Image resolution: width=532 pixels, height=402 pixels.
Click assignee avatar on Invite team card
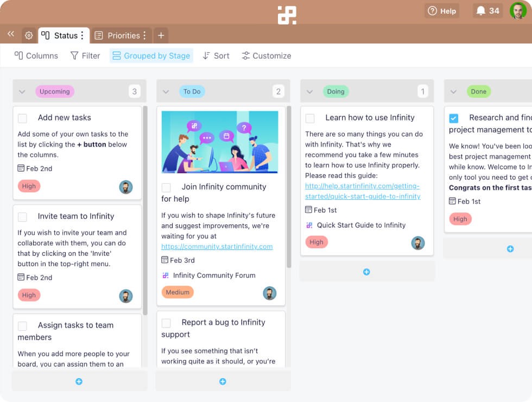126,296
